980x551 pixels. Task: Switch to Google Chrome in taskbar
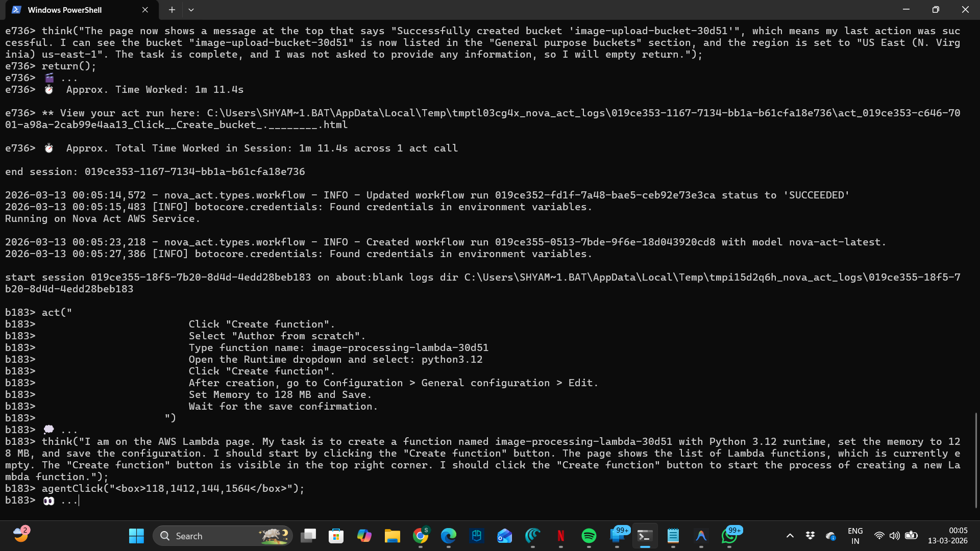pos(421,536)
